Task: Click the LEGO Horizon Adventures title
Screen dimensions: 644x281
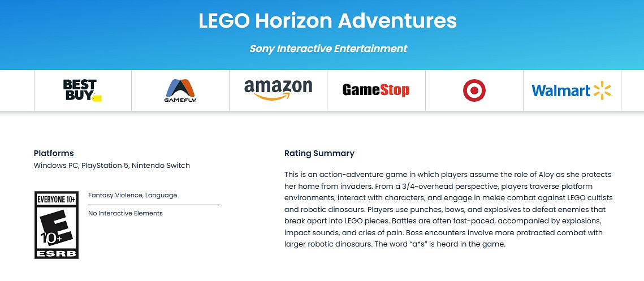Action: pos(327,21)
